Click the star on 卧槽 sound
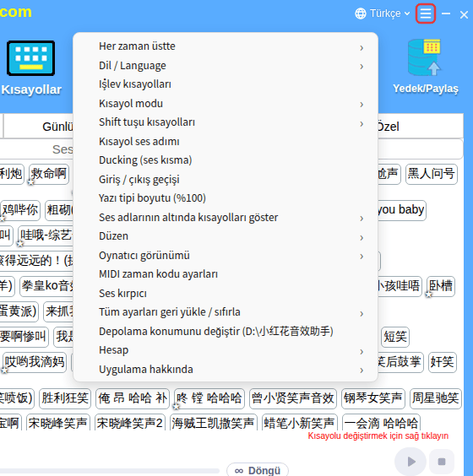 tap(428, 295)
